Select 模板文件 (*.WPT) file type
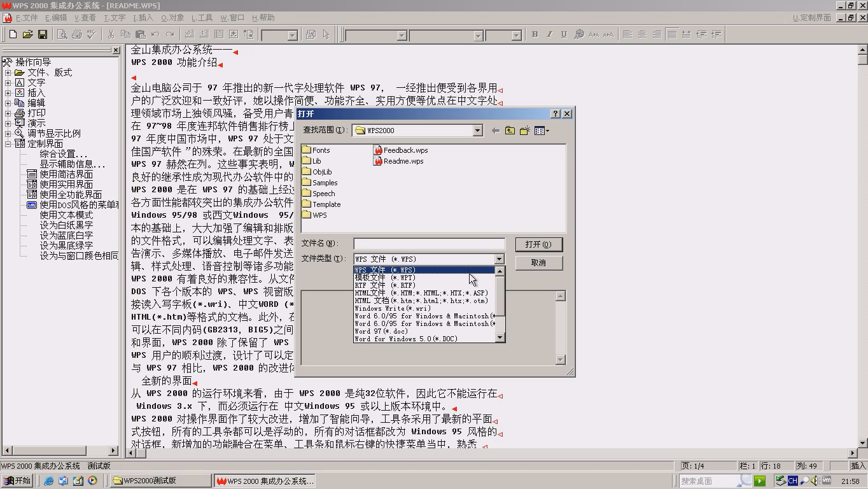868x489 pixels. click(424, 278)
